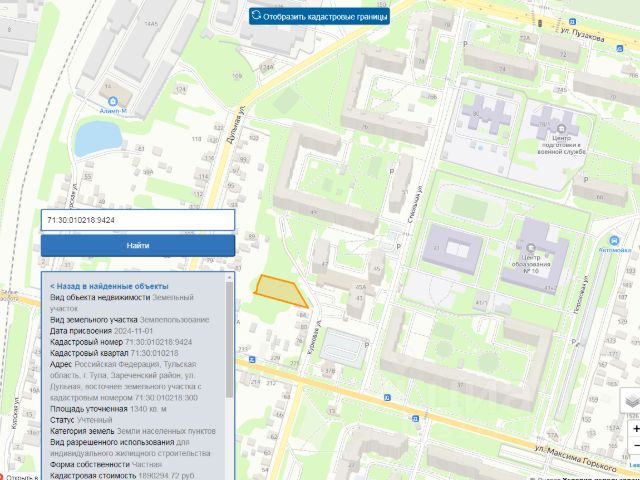The width and height of the screenshot is (640, 480).
Task: Click Вид земельного участка Землепользование line
Action: point(129,320)
